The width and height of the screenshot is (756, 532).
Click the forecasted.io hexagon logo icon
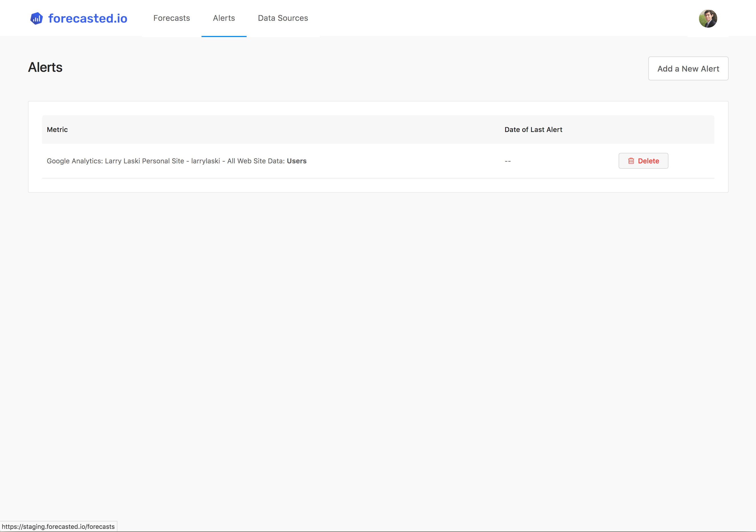tap(36, 19)
